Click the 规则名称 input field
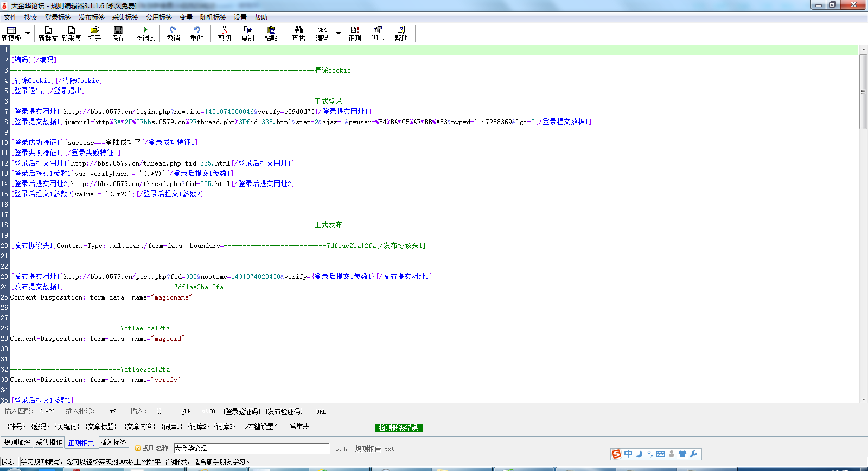 coord(251,448)
